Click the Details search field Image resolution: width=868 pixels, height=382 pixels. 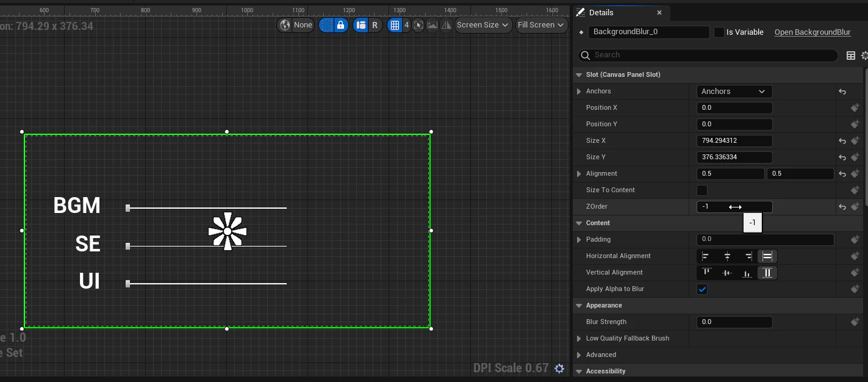[708, 56]
